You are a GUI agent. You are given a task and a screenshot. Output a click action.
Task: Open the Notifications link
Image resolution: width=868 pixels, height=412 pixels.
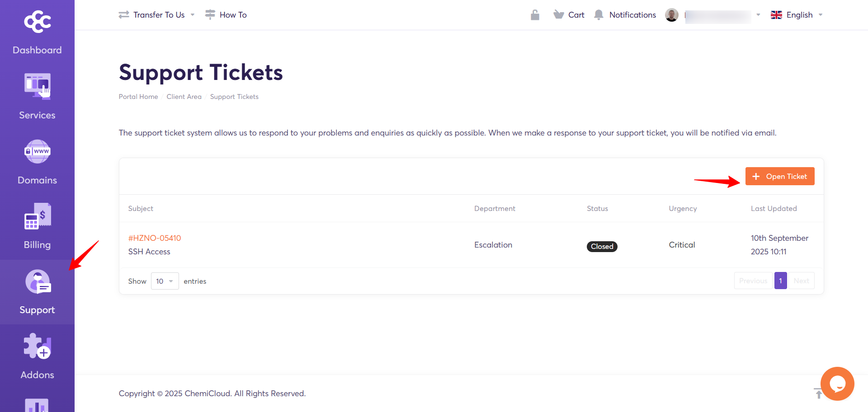click(x=632, y=15)
